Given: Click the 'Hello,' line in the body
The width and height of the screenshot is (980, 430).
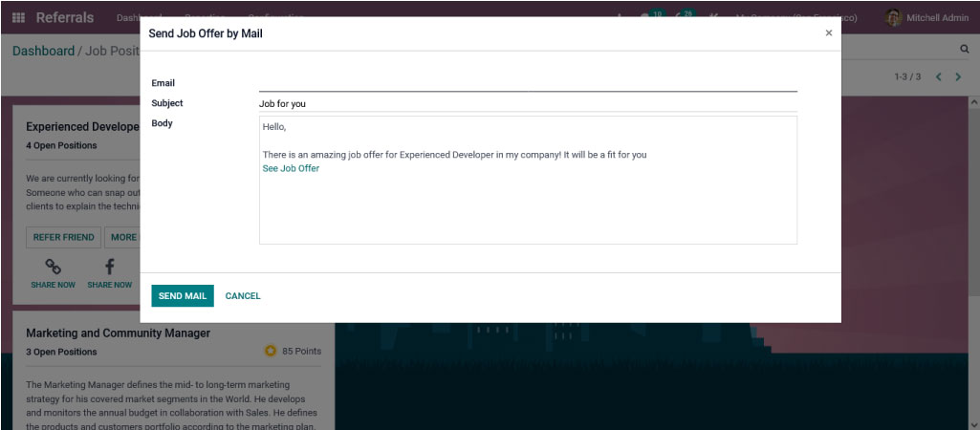Looking at the screenshot, I should pos(273,127).
